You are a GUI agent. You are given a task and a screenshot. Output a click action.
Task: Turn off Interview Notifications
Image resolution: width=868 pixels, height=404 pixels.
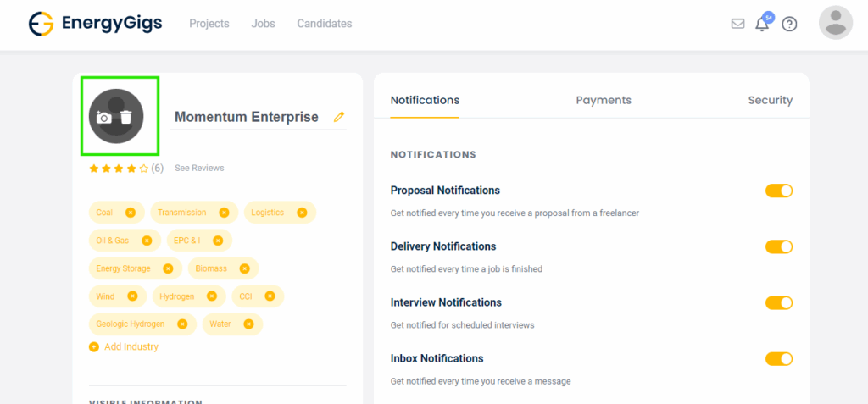[x=778, y=302]
